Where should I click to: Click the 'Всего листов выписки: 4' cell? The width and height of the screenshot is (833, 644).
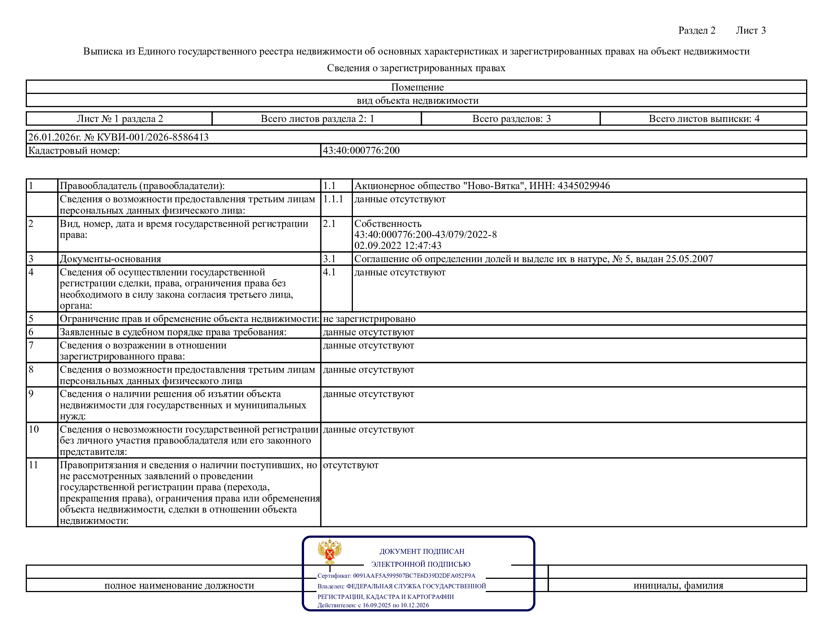tap(704, 119)
